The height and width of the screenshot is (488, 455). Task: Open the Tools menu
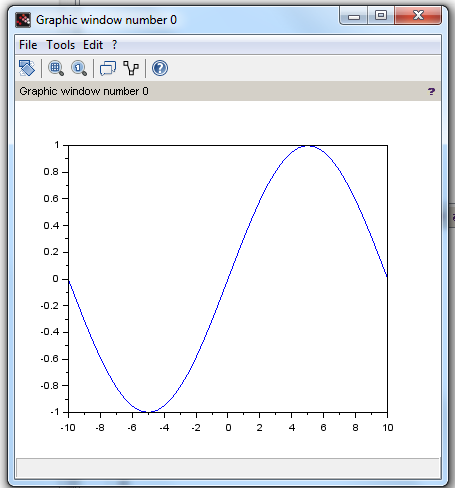[x=60, y=45]
